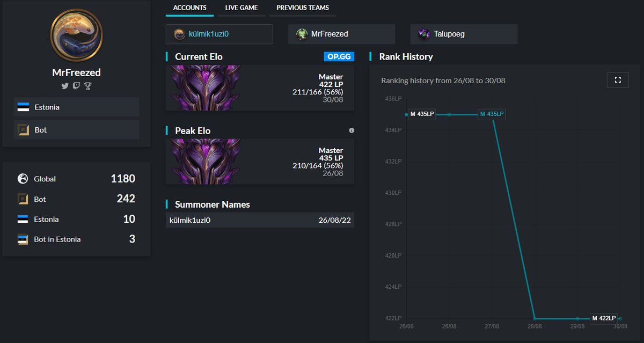This screenshot has height=343, width=644.
Task: Click the Bot role button
Action: tap(76, 130)
